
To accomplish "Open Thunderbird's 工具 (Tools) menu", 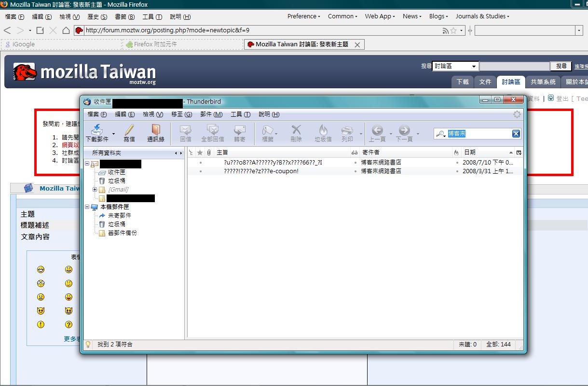I will click(240, 114).
